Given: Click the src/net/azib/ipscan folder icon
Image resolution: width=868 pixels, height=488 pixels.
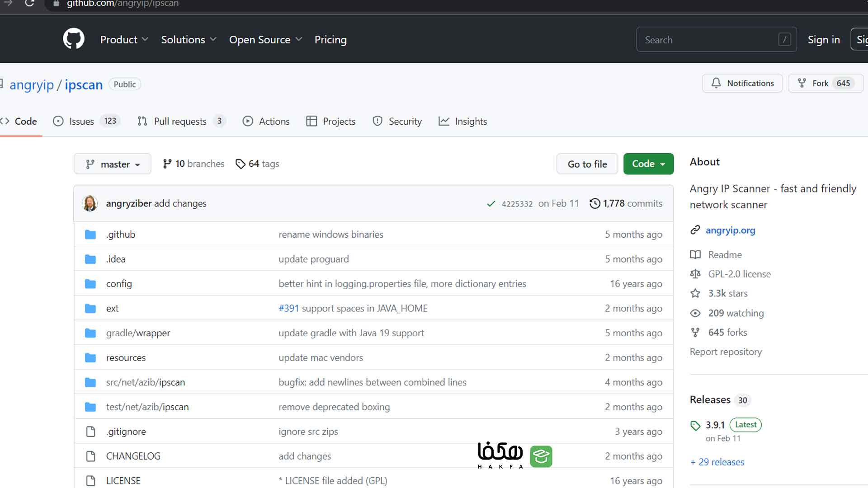Looking at the screenshot, I should click(x=90, y=382).
